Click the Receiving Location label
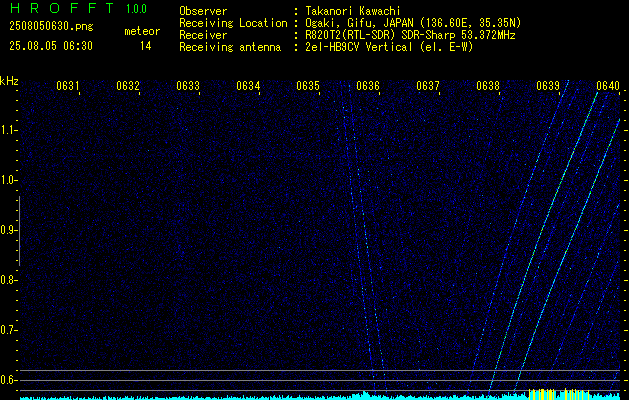629x400 pixels. coord(233,23)
